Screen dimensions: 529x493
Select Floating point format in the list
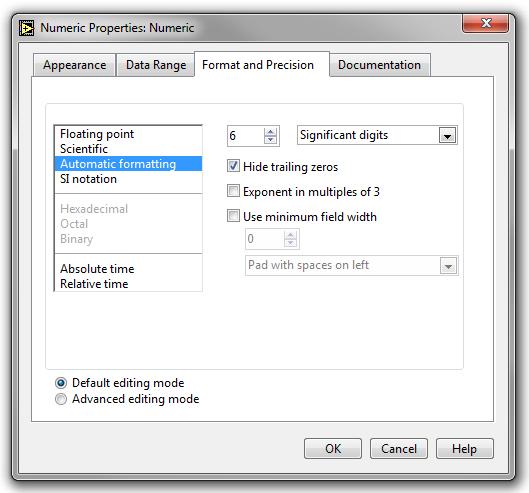click(x=128, y=134)
